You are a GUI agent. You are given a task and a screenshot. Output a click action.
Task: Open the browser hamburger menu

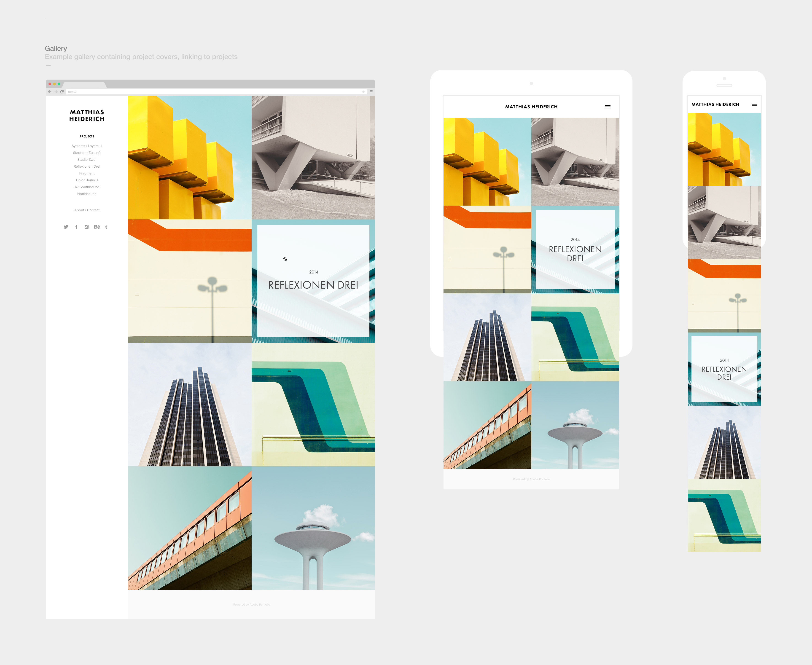click(371, 92)
